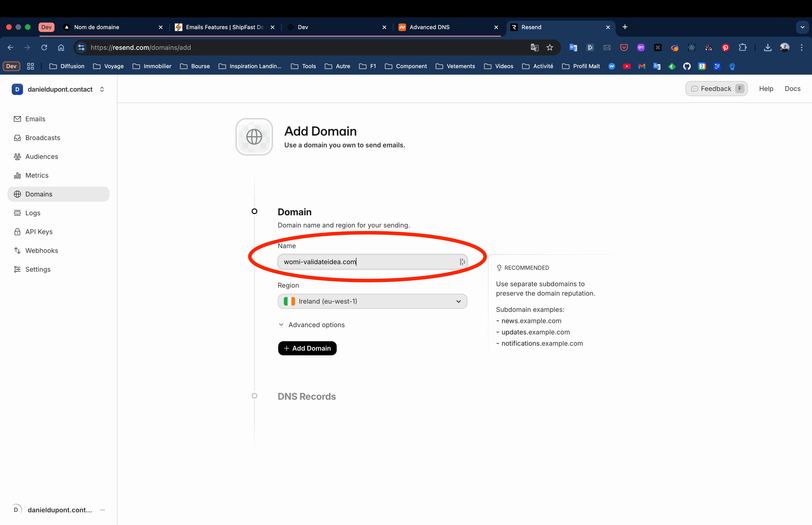Viewport: 812px width, 525px height.
Task: Open the Region dropdown showing Ireland
Action: (x=372, y=301)
